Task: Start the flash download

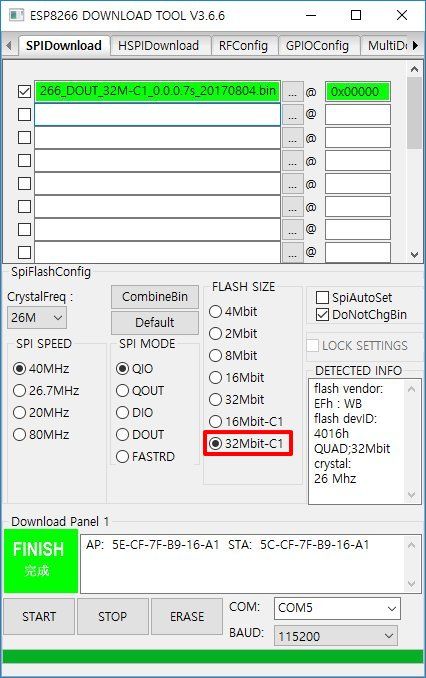Action: coord(39,616)
